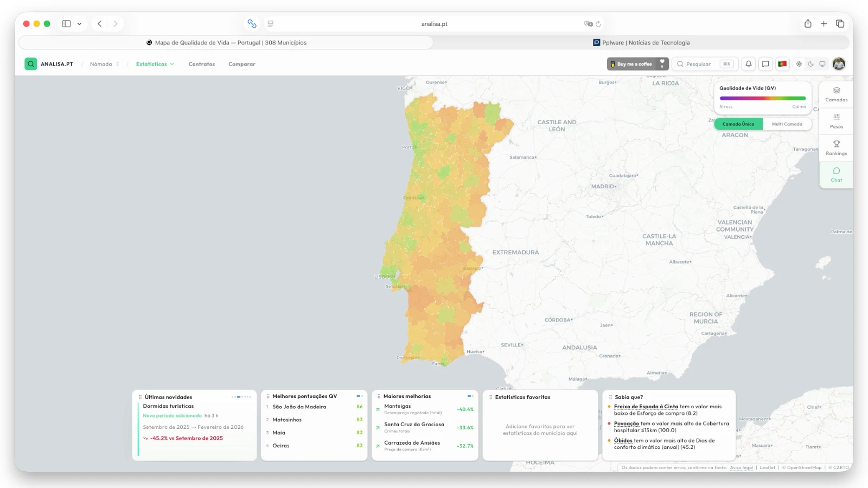Click the Qualidade de Vida color gradient bar
This screenshot has height=488, width=868.
(762, 98)
